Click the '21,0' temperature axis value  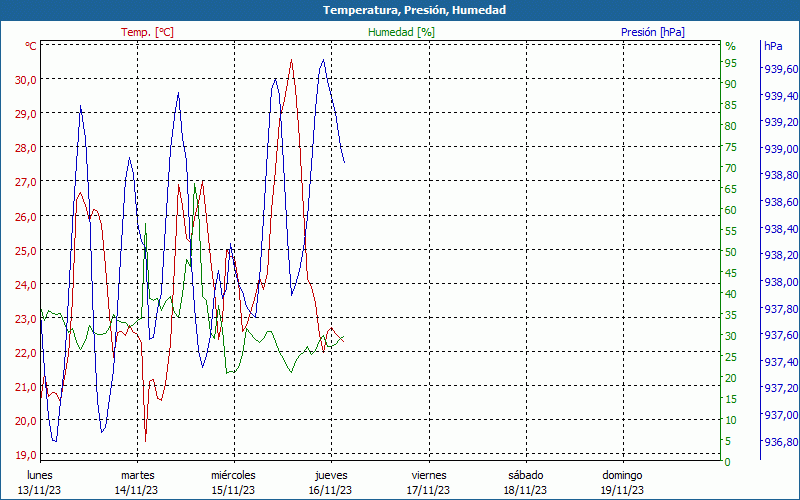26,387
